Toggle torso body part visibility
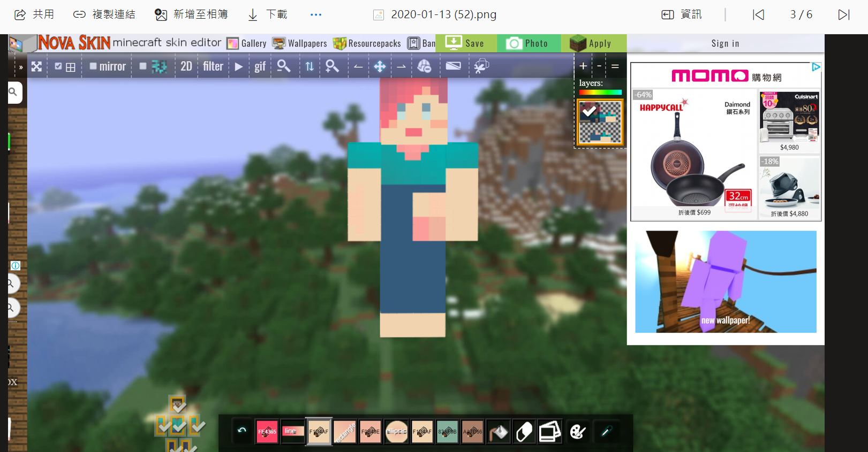868x452 pixels. [x=178, y=425]
